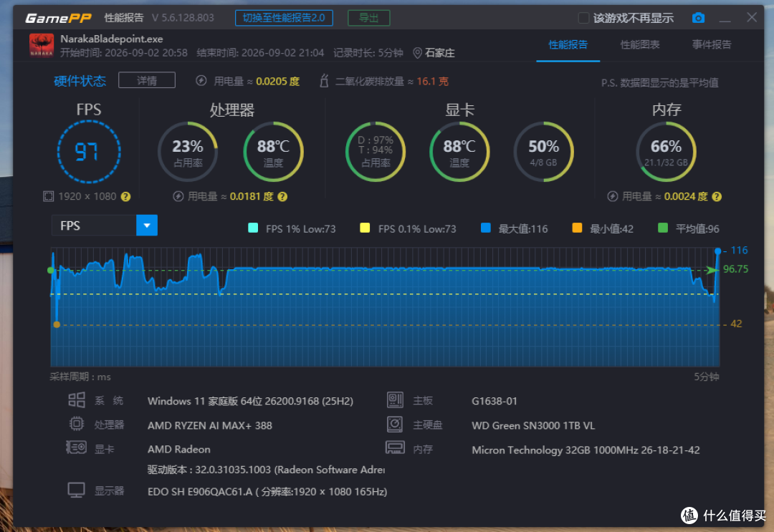The image size is (774, 532).
Task: Click the processor (处理器) chip icon
Action: [x=77, y=424]
